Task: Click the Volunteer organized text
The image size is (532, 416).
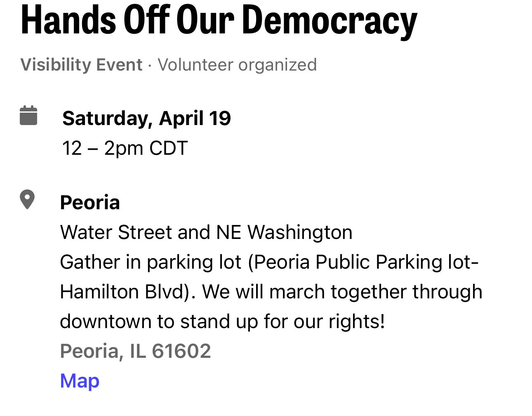Action: coord(237,65)
